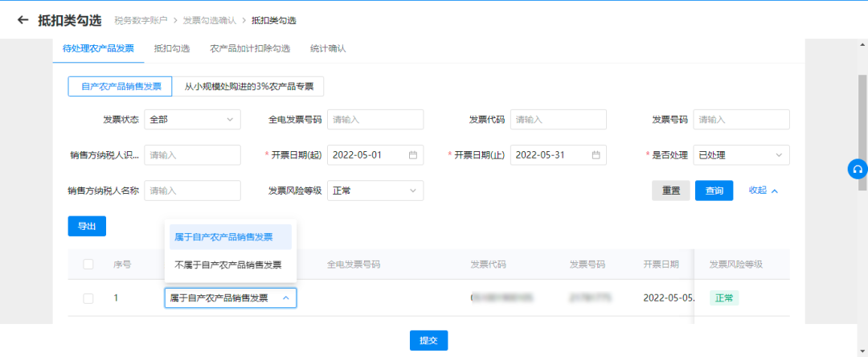Click the 查询 button

tap(714, 191)
